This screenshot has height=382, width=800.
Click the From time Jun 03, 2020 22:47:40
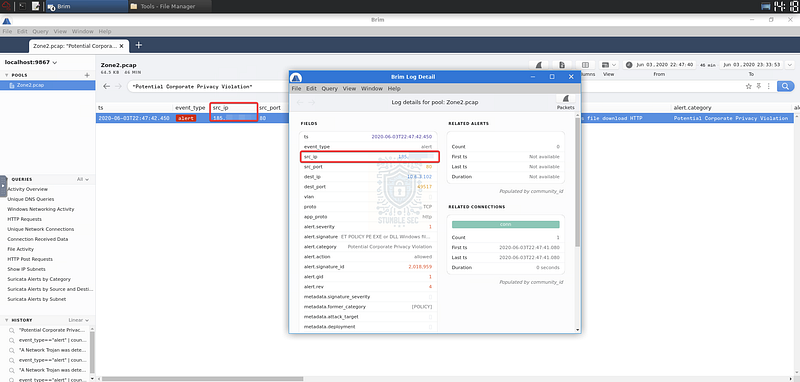click(x=663, y=65)
